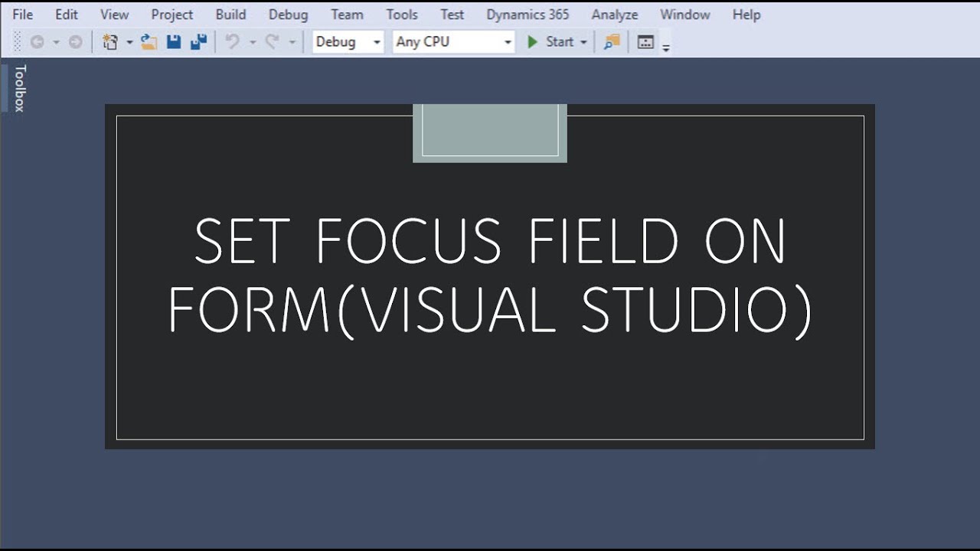Open the Any CPU platform combo box
This screenshot has height=551, width=980.
453,42
